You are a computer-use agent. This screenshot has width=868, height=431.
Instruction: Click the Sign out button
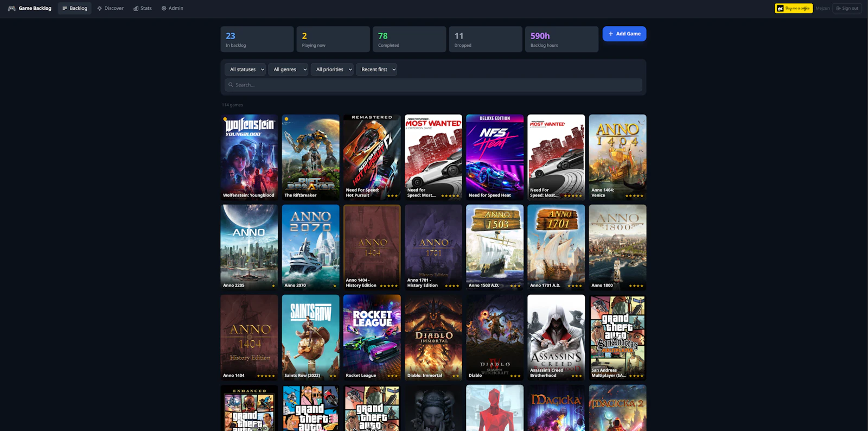pos(847,8)
